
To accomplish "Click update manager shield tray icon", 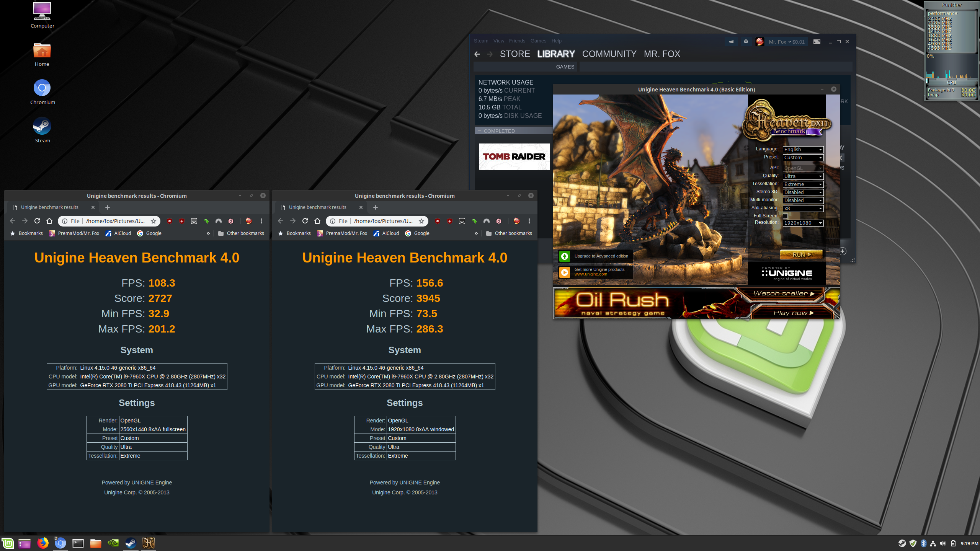I will point(913,543).
